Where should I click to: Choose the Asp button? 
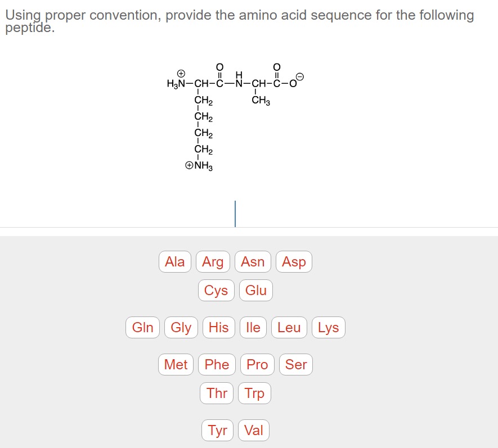(294, 261)
